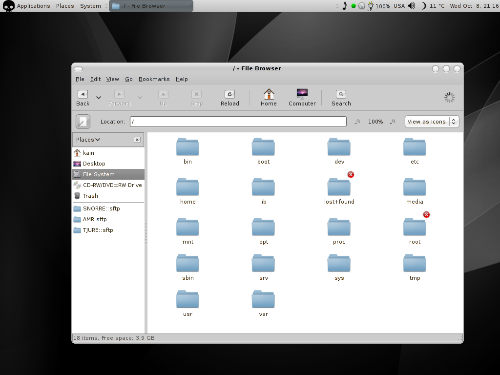500x375 pixels.
Task: Open the lost+found folder icon
Action: tap(339, 187)
